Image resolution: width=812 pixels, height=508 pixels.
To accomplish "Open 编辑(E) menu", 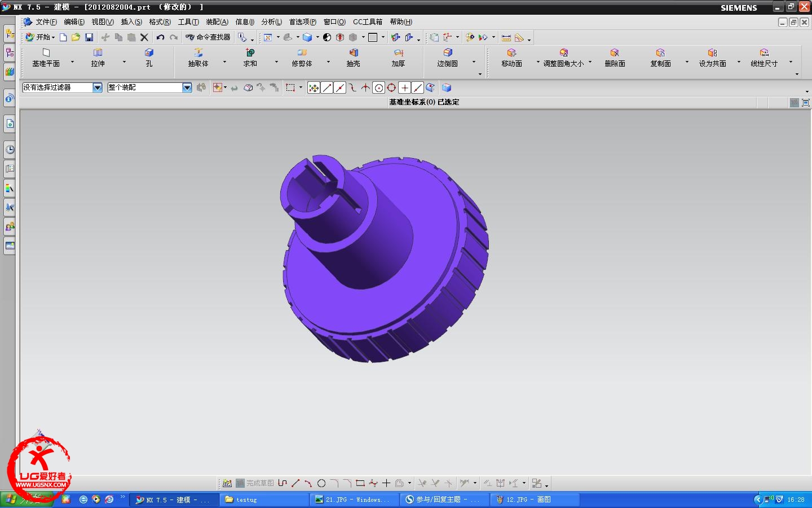I will point(74,22).
